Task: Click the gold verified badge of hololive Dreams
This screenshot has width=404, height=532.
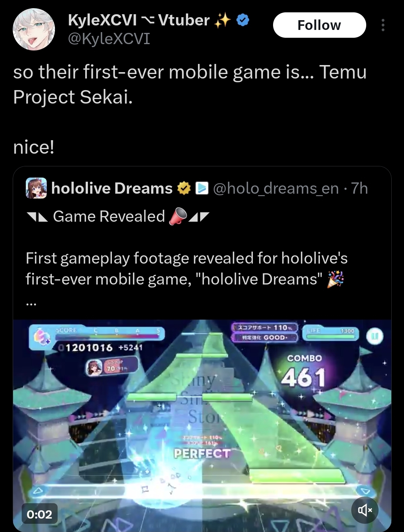Action: click(184, 188)
